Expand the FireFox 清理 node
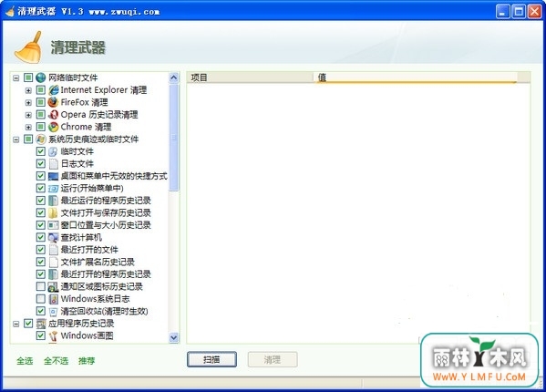 click(x=28, y=102)
